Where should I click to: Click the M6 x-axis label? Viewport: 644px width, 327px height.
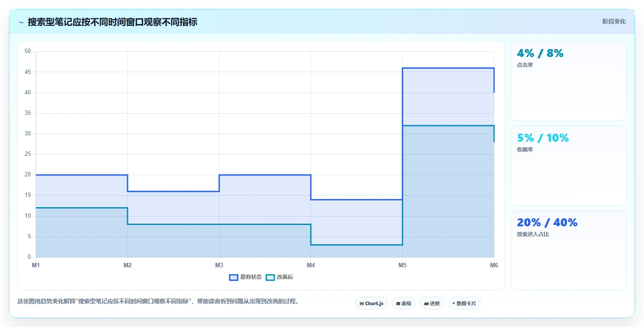tap(494, 265)
